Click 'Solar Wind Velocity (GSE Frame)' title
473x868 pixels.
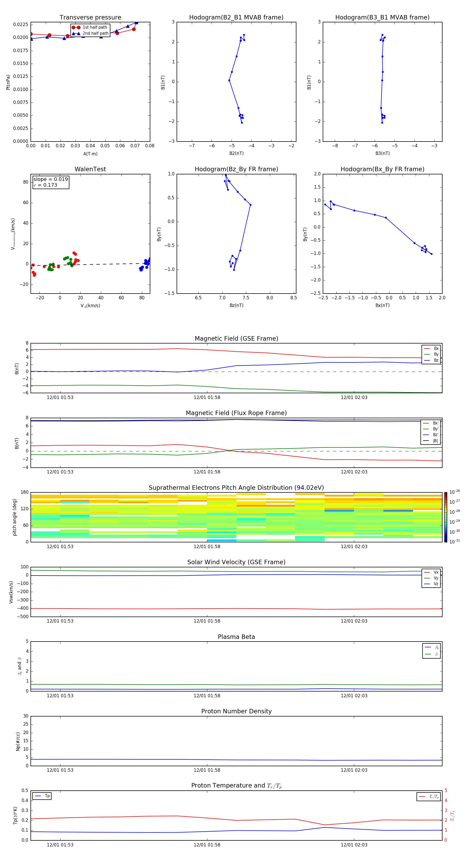pos(236,562)
